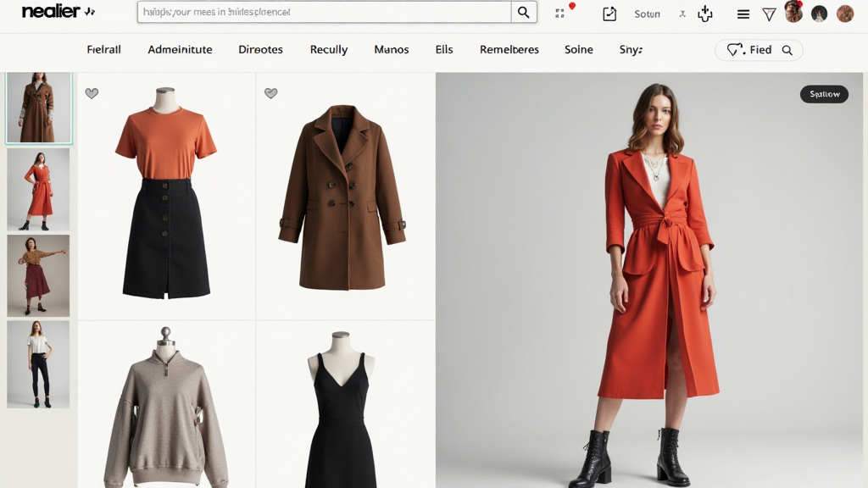The image size is (868, 488).
Task: Select the red dress model thumbnail
Action: (x=38, y=190)
